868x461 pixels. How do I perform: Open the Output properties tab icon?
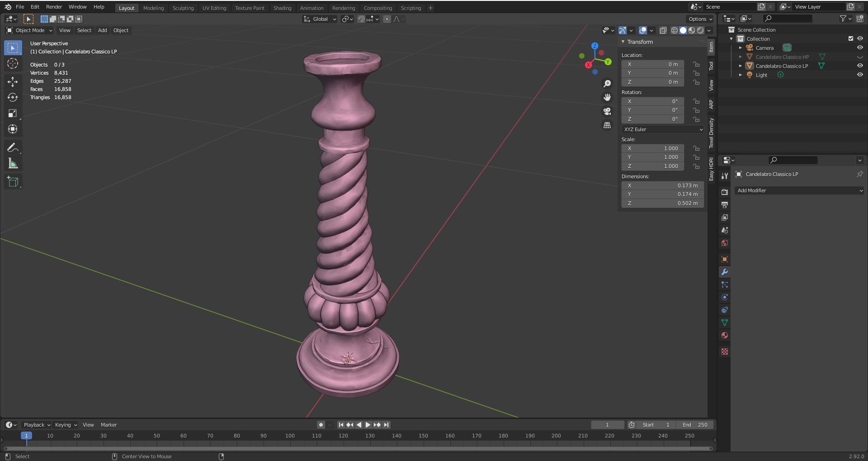click(725, 204)
